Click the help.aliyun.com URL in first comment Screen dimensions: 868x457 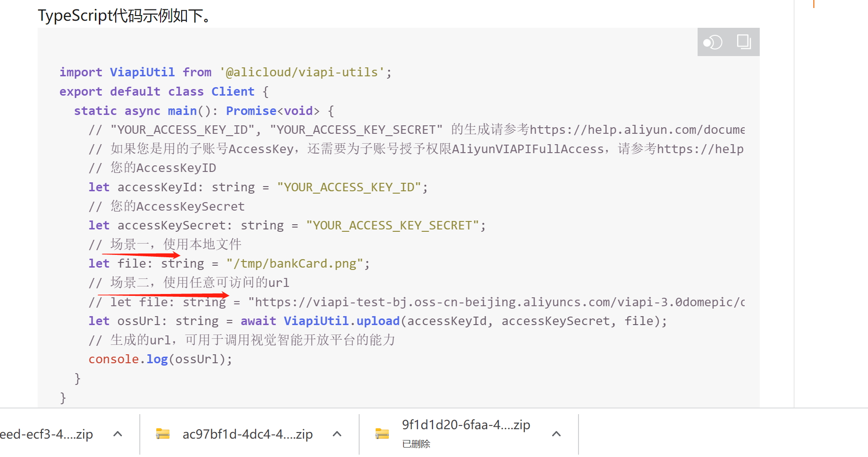[637, 130]
